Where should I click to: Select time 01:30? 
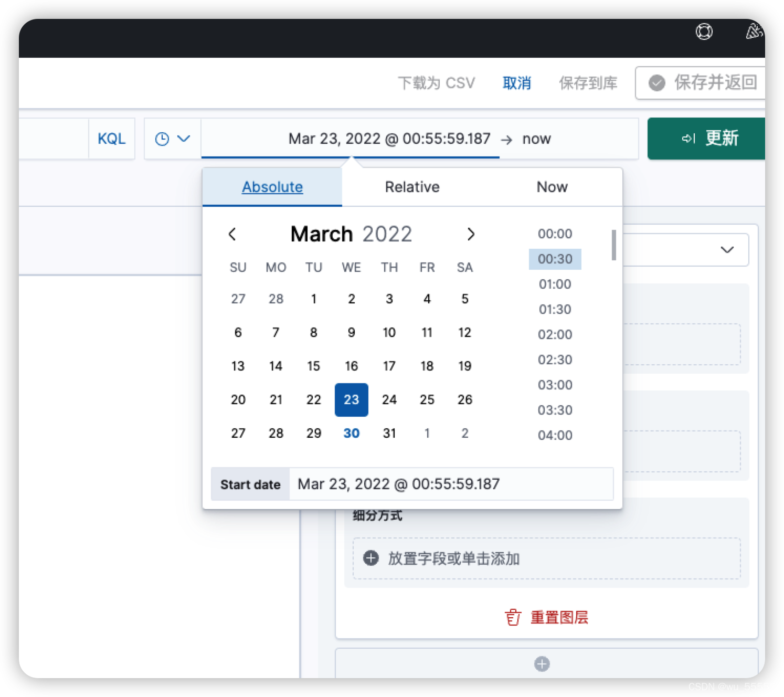(x=555, y=310)
